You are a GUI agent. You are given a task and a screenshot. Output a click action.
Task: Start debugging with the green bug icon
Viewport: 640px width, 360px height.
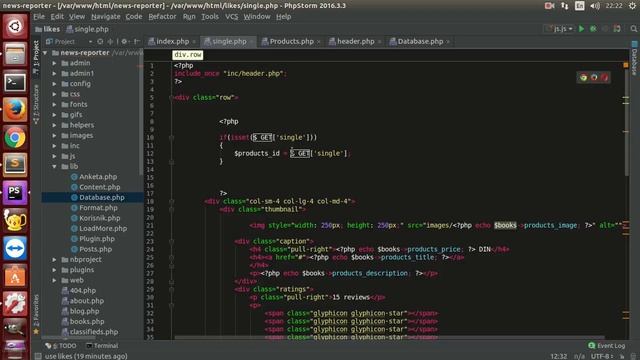[593, 29]
